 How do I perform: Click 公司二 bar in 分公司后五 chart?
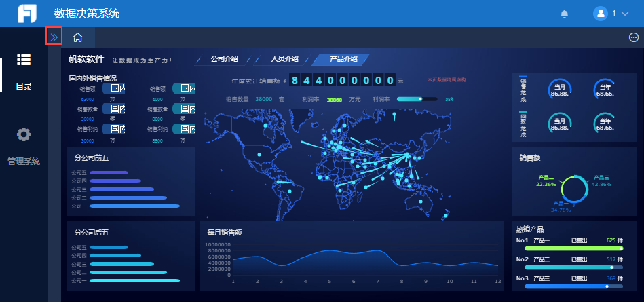click(128, 272)
